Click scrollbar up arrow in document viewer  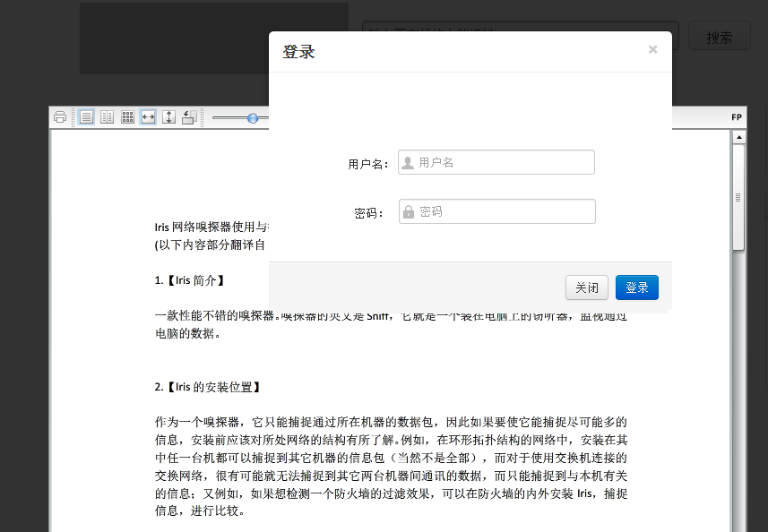pos(739,138)
